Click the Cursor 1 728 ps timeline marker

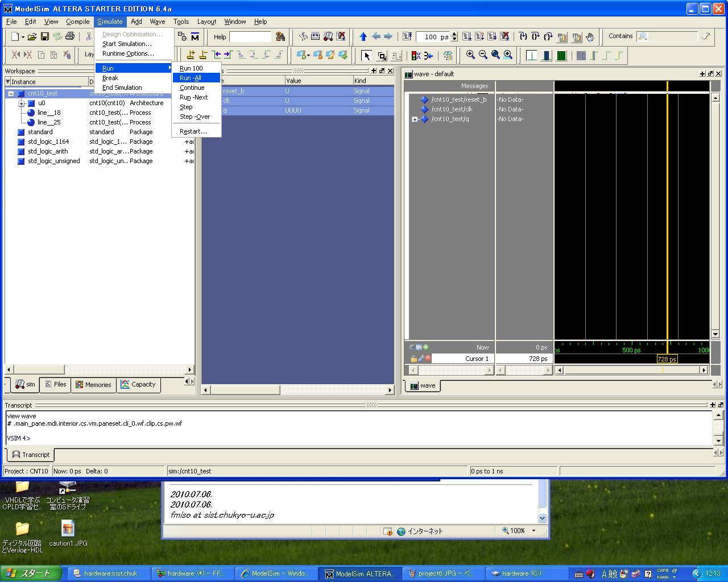pos(667,359)
